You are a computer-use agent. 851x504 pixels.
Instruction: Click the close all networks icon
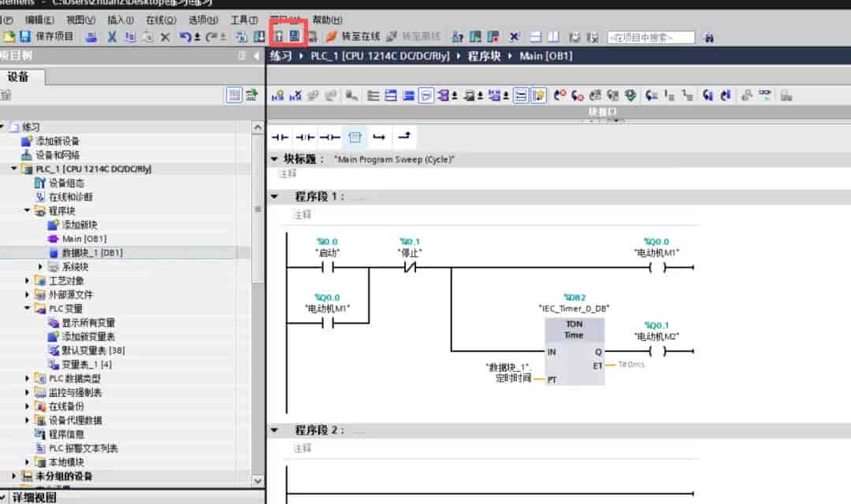409,95
